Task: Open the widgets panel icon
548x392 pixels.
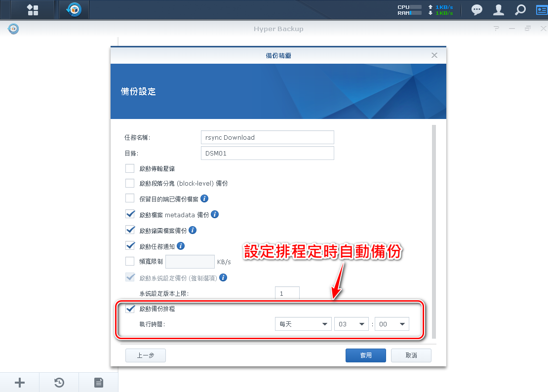Action: point(541,9)
